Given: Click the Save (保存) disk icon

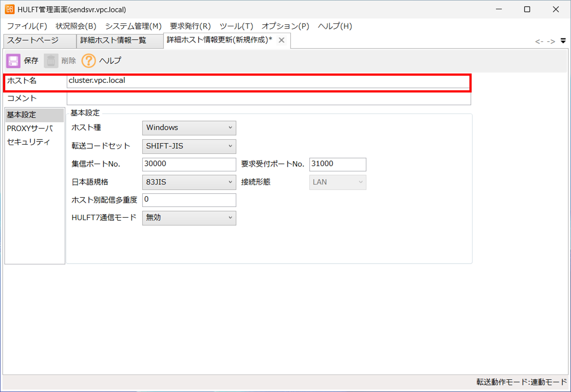Looking at the screenshot, I should coord(13,61).
